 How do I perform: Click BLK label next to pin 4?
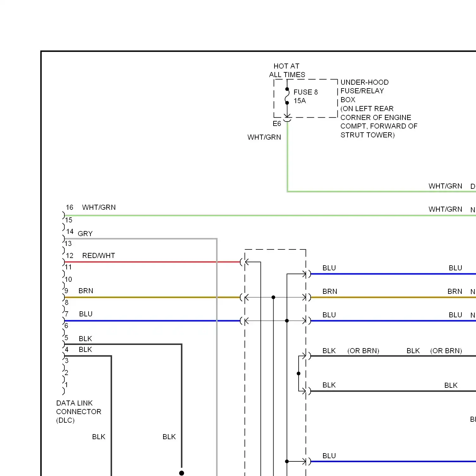(x=85, y=350)
